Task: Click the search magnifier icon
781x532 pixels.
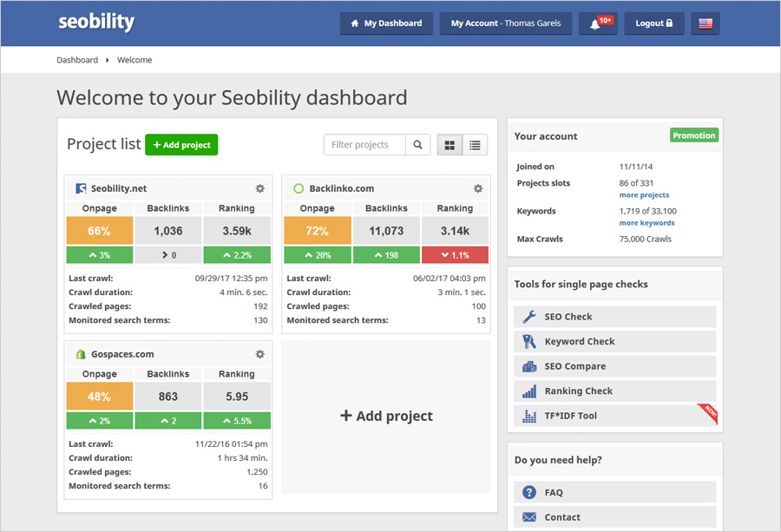Action: coord(418,144)
